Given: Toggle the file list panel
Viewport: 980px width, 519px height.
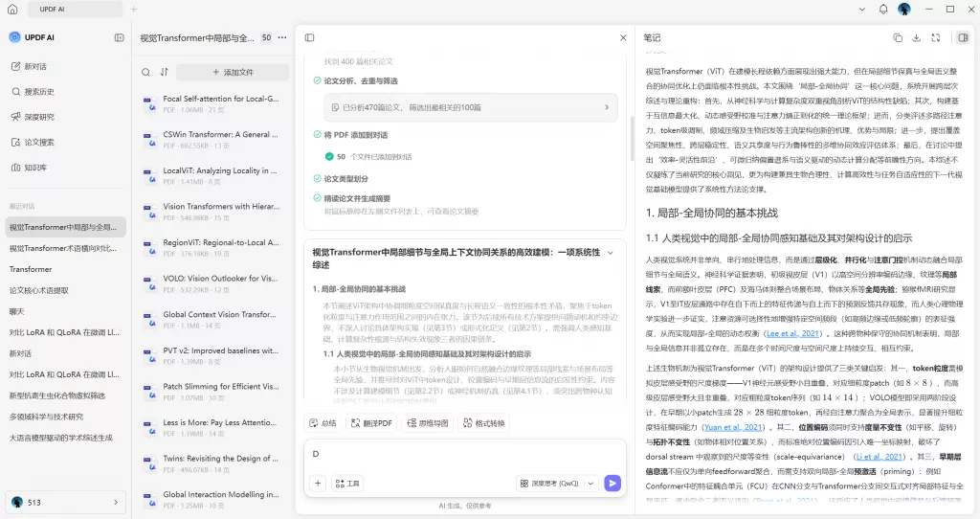Looking at the screenshot, I should coord(309,38).
